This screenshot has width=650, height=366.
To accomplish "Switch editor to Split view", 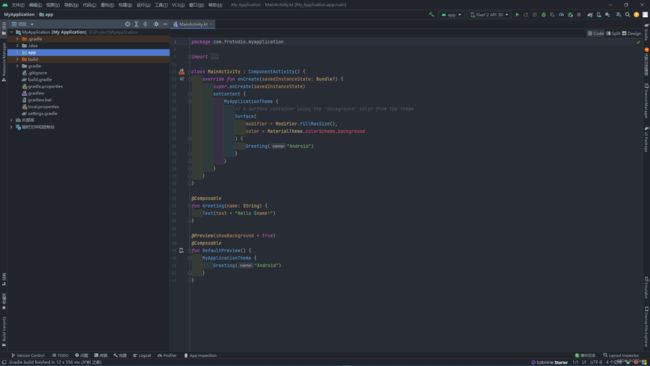I will pyautogui.click(x=613, y=33).
